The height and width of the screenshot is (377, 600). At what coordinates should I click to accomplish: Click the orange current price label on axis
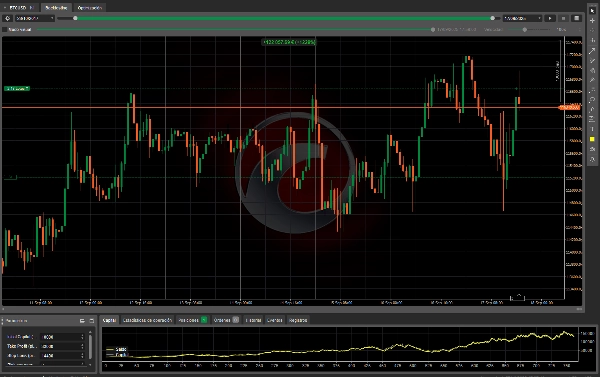pyautogui.click(x=570, y=108)
